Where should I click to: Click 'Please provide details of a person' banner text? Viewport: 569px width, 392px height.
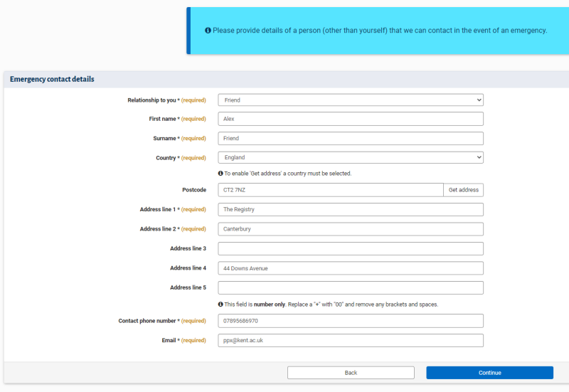click(x=380, y=31)
